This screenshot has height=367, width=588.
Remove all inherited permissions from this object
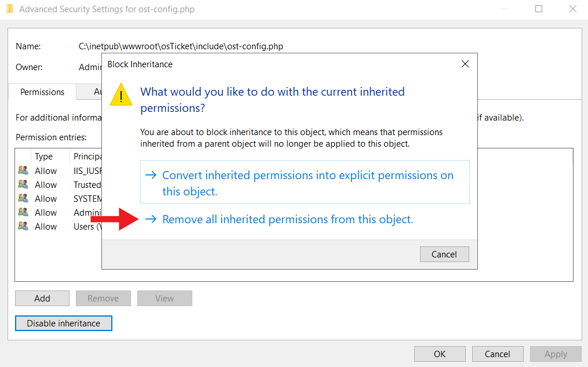(287, 220)
